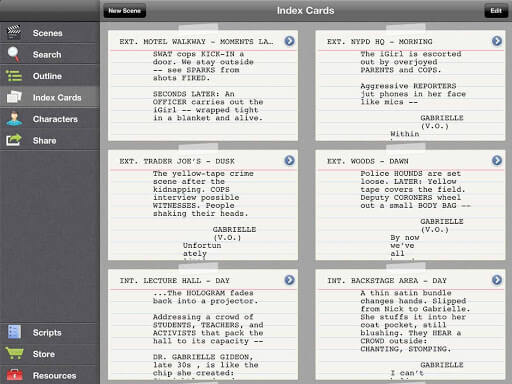Open details arrow for LECTURE HALL card
The image size is (512, 384).
click(289, 280)
